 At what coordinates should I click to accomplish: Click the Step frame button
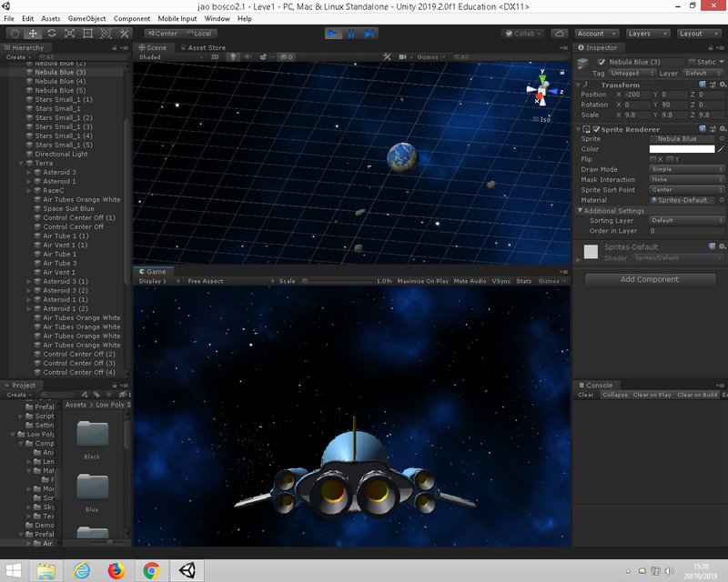click(x=369, y=34)
